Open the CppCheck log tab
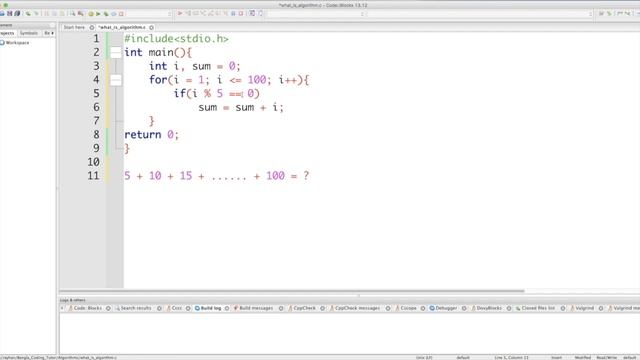 [x=302, y=308]
